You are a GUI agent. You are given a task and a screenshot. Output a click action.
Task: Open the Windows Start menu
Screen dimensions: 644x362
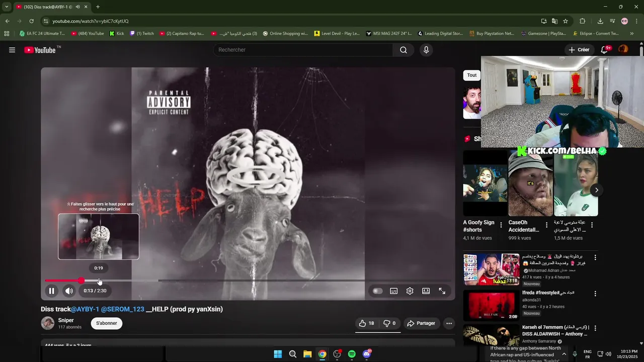pos(278,354)
